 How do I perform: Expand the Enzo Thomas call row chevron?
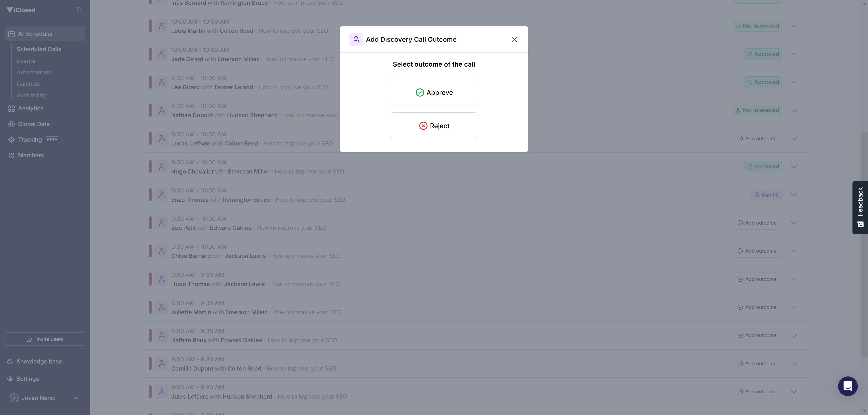794,195
